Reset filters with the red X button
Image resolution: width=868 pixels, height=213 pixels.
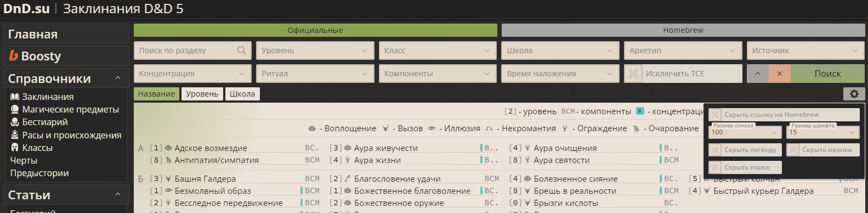pyautogui.click(x=779, y=74)
